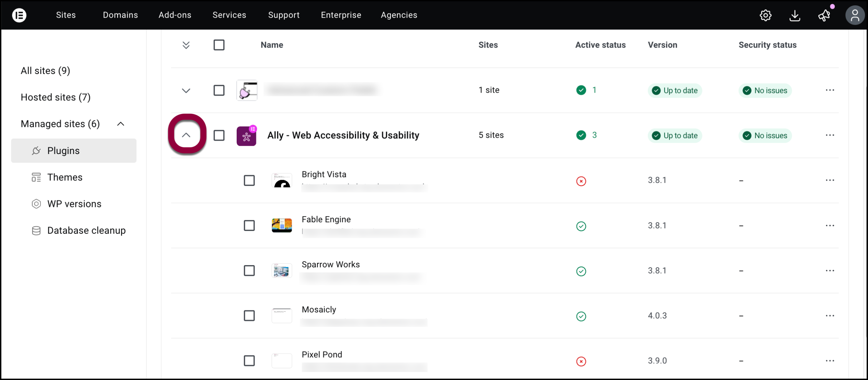Open the settings gear icon
Viewport: 868px width, 380px height.
pyautogui.click(x=765, y=15)
